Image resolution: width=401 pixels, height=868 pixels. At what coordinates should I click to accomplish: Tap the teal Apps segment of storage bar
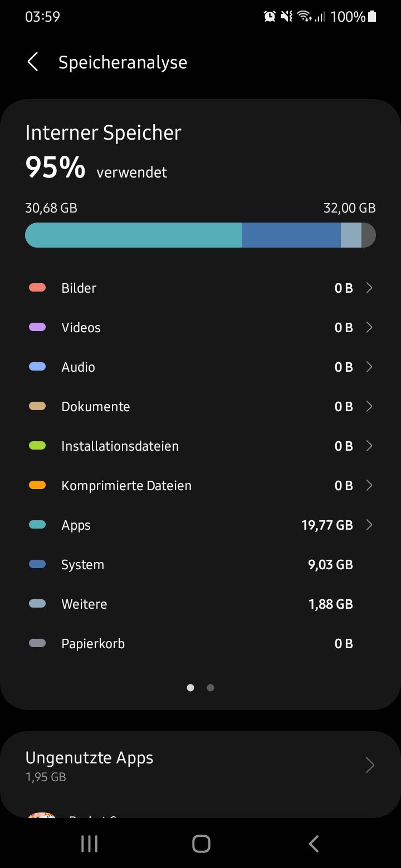134,235
